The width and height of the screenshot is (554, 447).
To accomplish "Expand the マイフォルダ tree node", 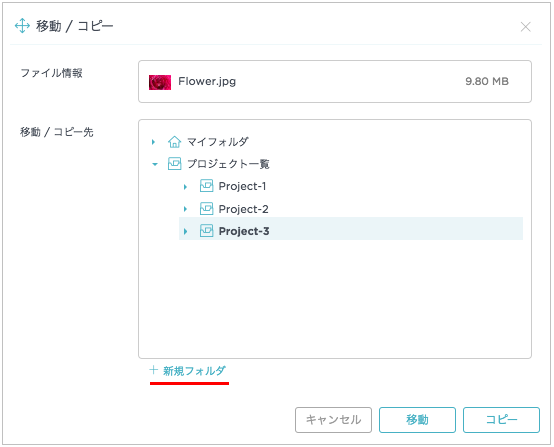I will pyautogui.click(x=153, y=142).
